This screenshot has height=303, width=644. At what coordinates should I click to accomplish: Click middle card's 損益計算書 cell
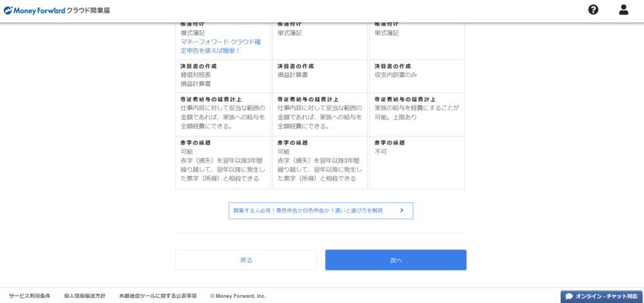(319, 75)
